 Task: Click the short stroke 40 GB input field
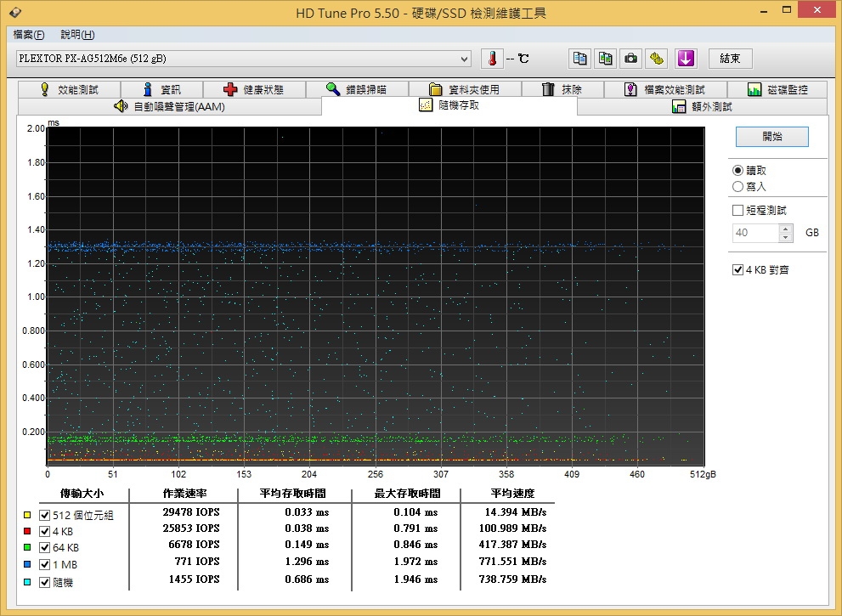click(755, 233)
